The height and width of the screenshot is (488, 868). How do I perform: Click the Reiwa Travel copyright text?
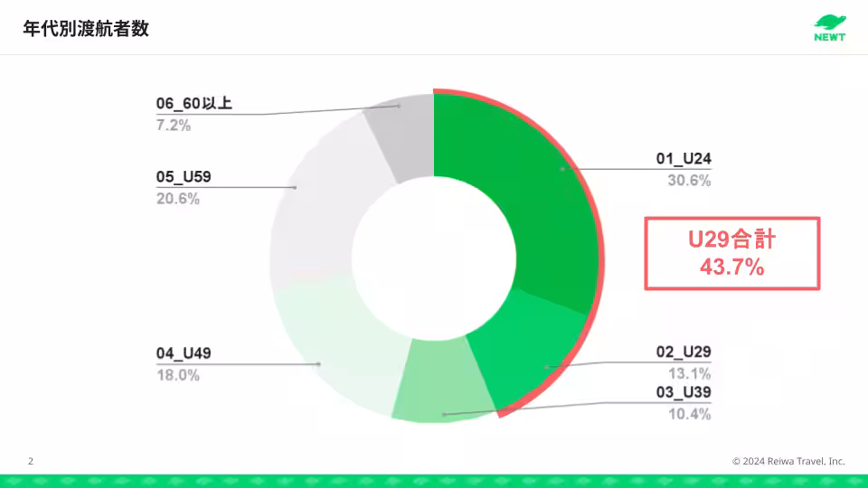[788, 462]
